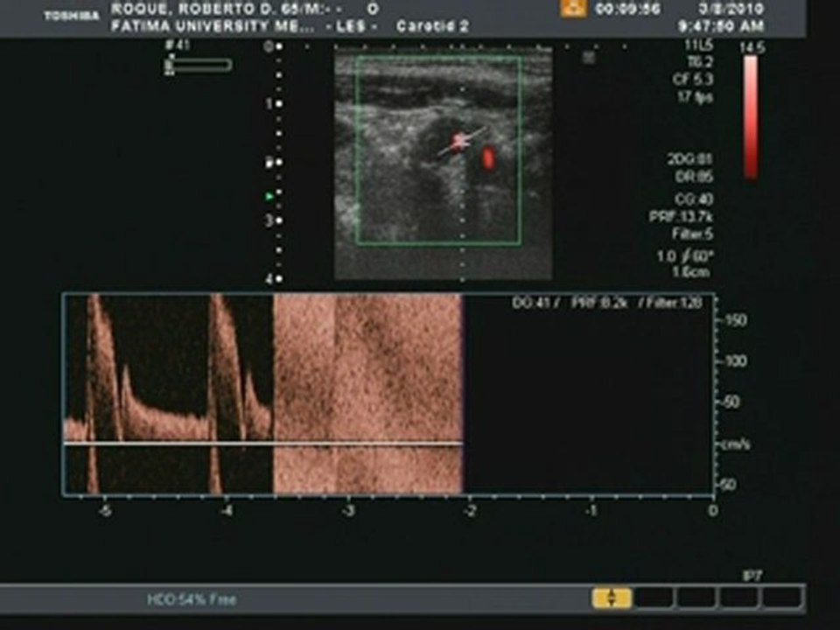Click the 100 velocity scale mark
The image size is (840, 630).
point(734,361)
